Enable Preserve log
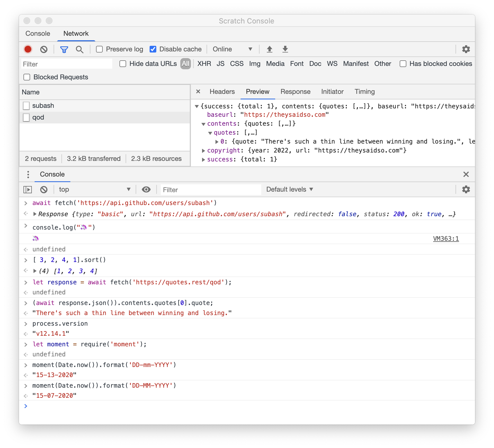The height and width of the screenshot is (448, 494). click(99, 49)
